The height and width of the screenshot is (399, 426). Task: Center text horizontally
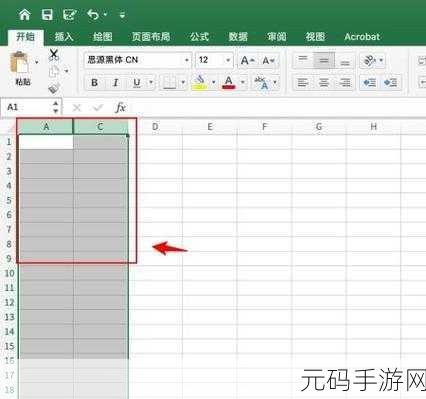pos(324,82)
